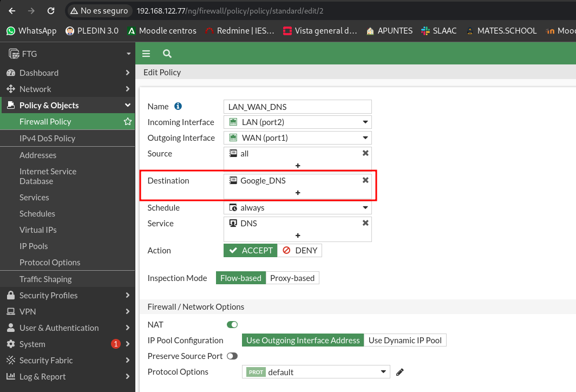Click the Name info icon

click(x=178, y=106)
